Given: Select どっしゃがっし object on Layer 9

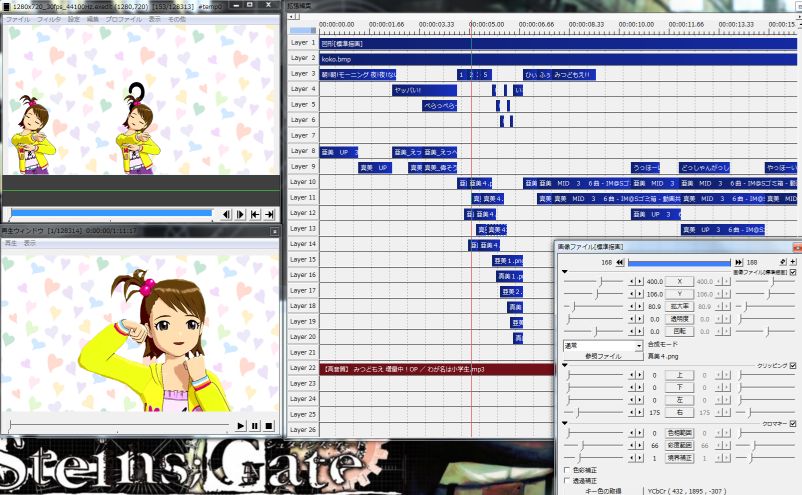Looking at the screenshot, I should [x=704, y=168].
